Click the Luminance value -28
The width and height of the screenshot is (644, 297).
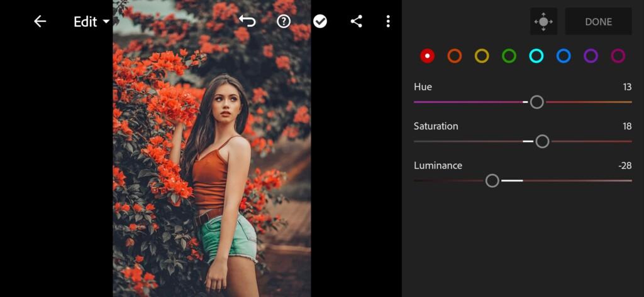click(625, 166)
